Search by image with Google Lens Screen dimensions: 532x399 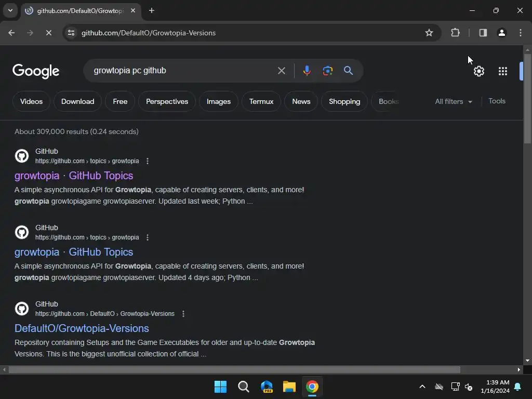[327, 71]
